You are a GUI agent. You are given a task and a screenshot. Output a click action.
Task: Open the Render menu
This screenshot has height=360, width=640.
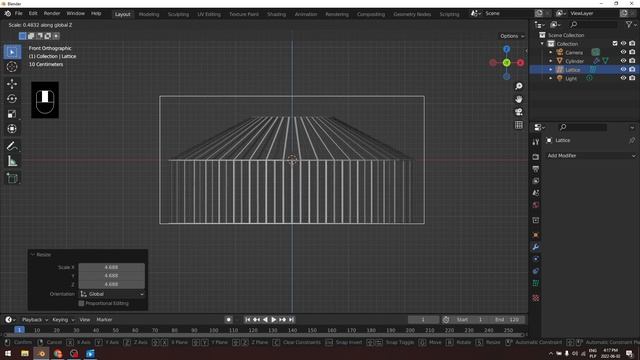(52, 13)
